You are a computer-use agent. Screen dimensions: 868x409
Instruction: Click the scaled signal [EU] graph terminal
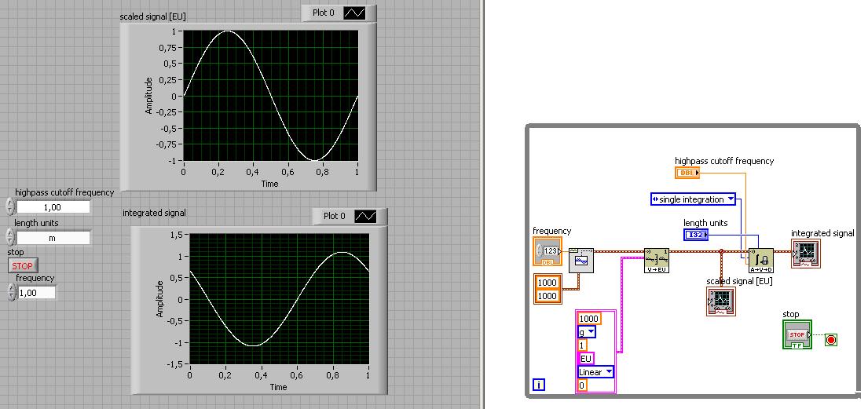point(721,301)
